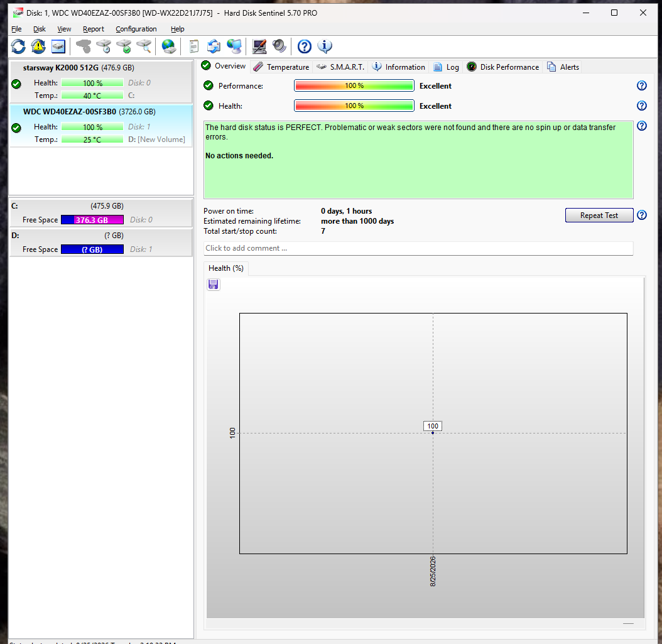662x644 pixels.
Task: Switch to the Temperature tab
Action: (281, 67)
